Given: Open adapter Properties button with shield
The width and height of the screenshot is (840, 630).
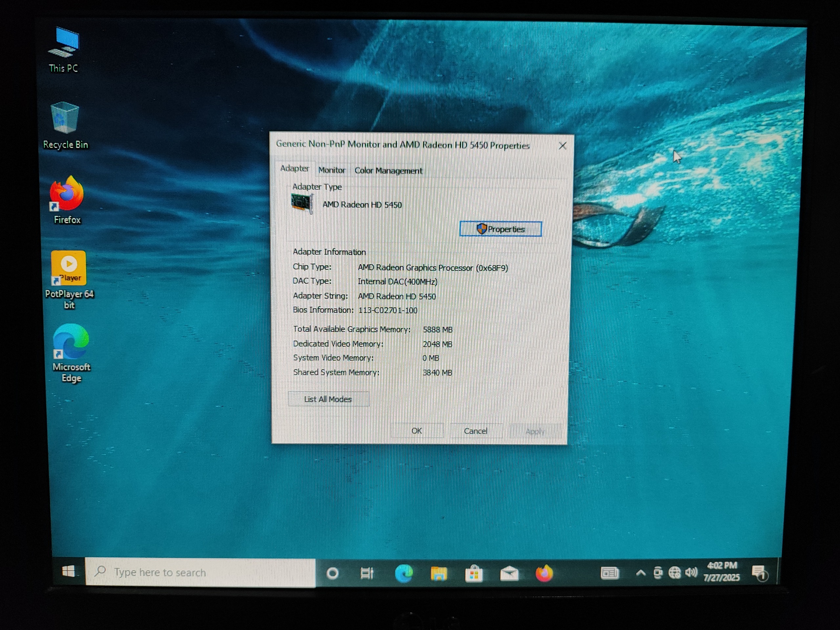Looking at the screenshot, I should click(500, 229).
